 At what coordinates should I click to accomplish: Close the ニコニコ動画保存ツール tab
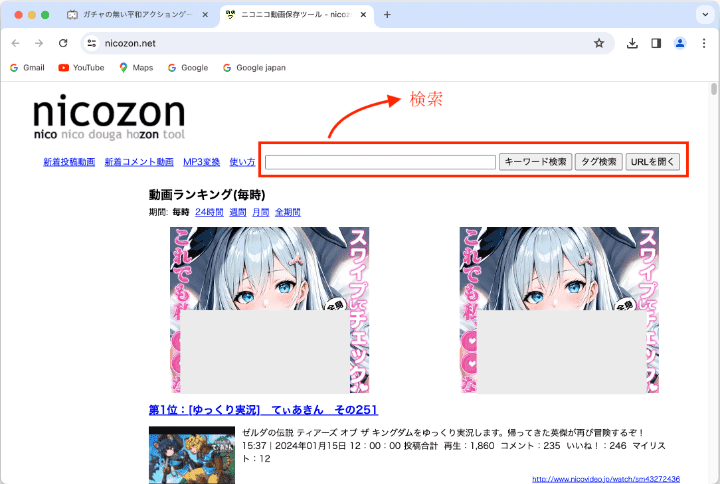(363, 15)
